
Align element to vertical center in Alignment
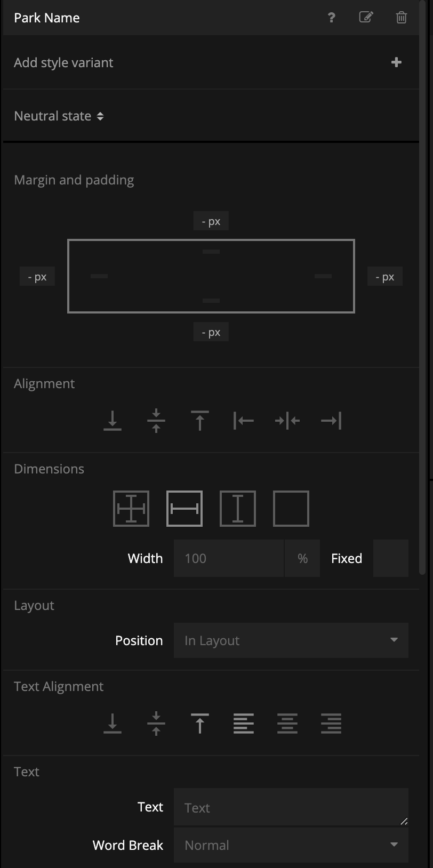pyautogui.click(x=156, y=421)
